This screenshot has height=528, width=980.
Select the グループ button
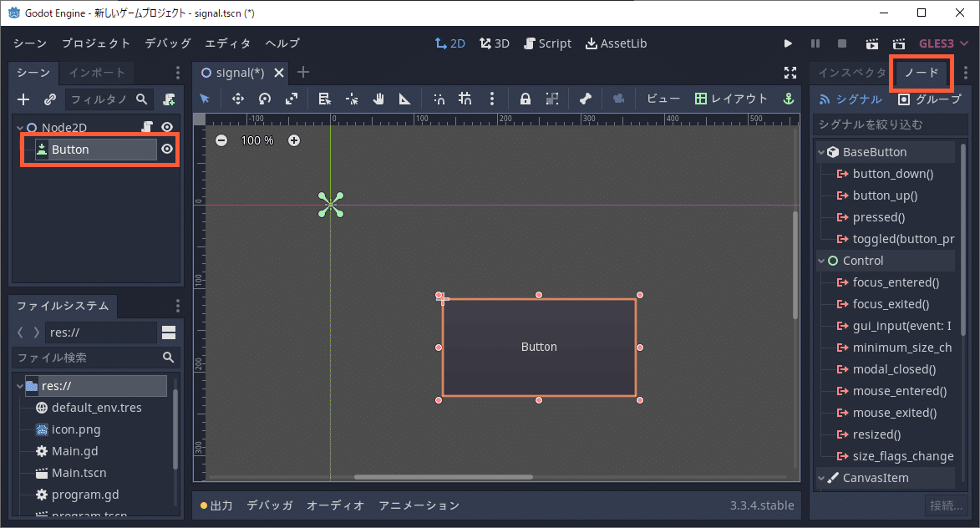[930, 99]
